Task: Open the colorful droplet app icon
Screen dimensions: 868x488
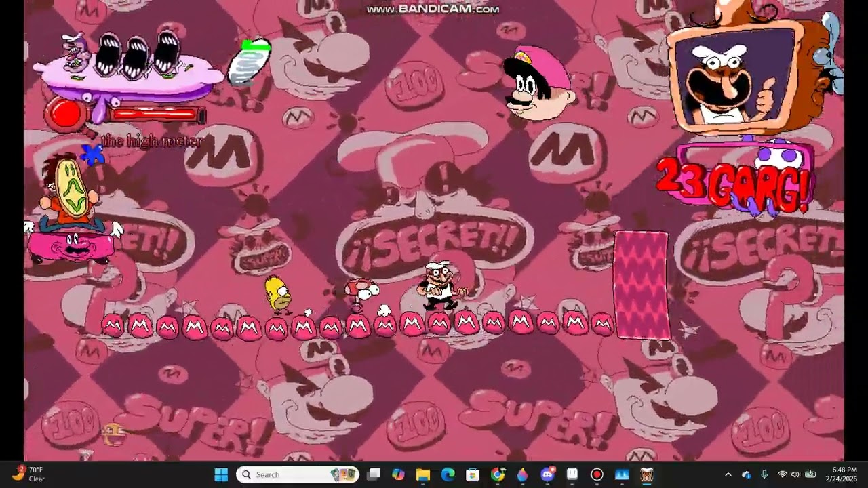Action: click(522, 474)
